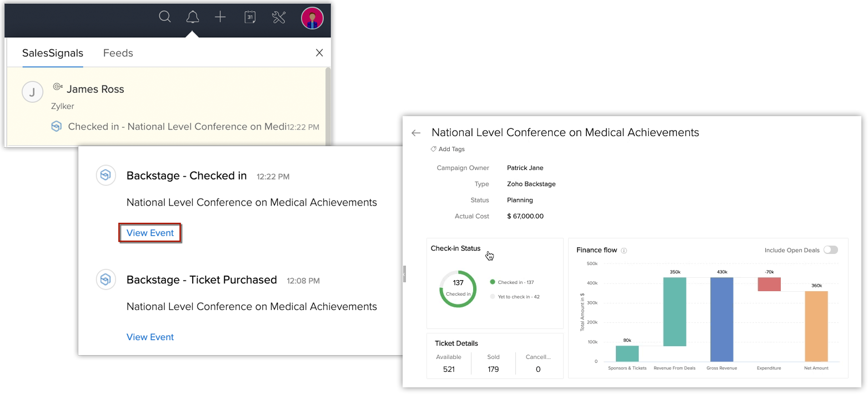Click the Backstage - Ticket Purchased heading
The height and width of the screenshot is (394, 868).
tap(202, 280)
